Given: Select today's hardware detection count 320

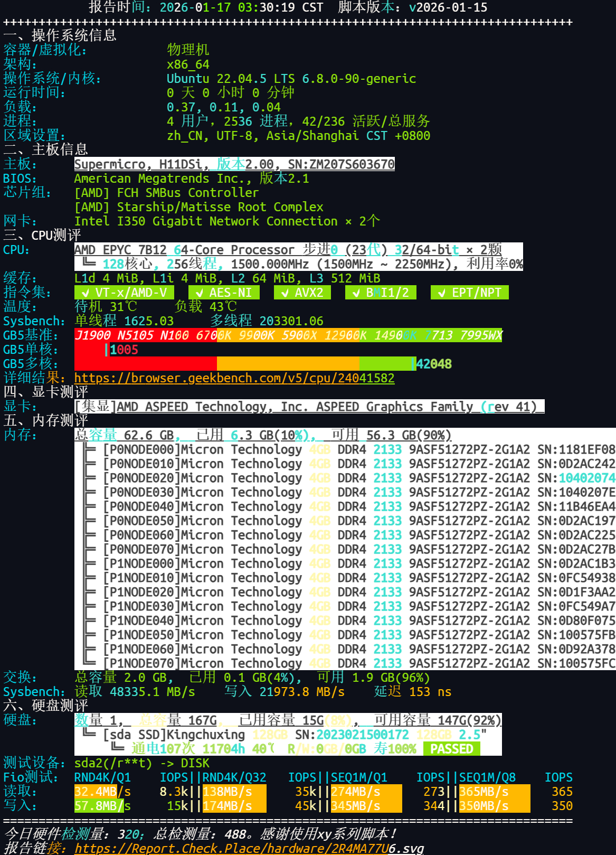Looking at the screenshot, I should tap(128, 834).
